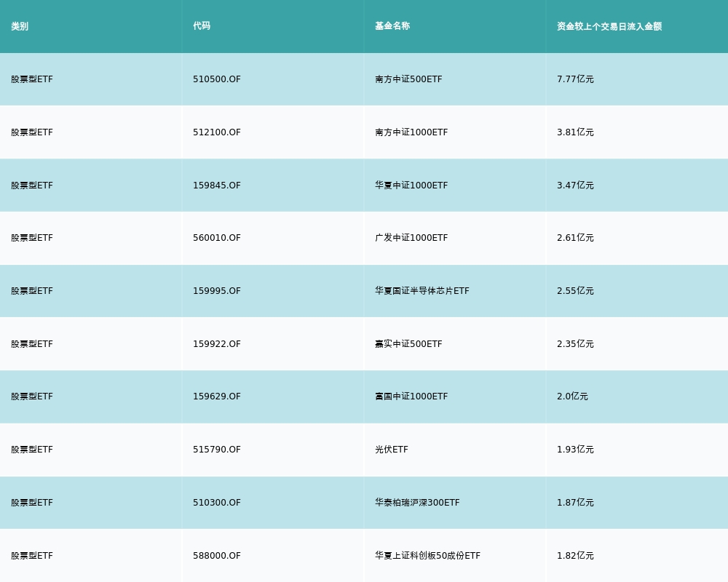Click the 3.47亿元 inflow value
The width and height of the screenshot is (728, 582).
tap(575, 186)
